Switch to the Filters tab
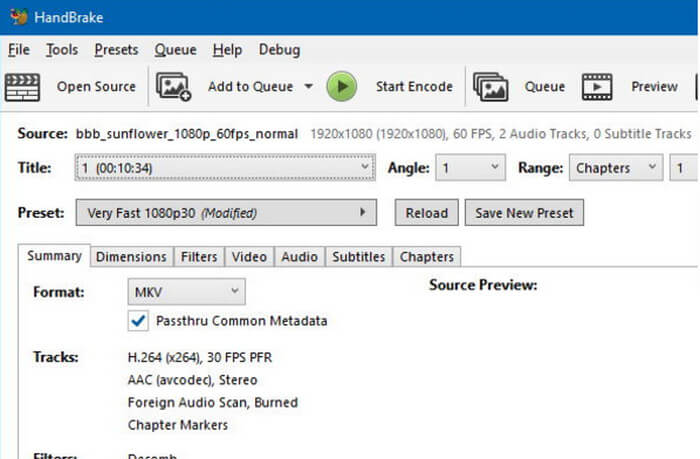The height and width of the screenshot is (459, 700). click(x=199, y=257)
